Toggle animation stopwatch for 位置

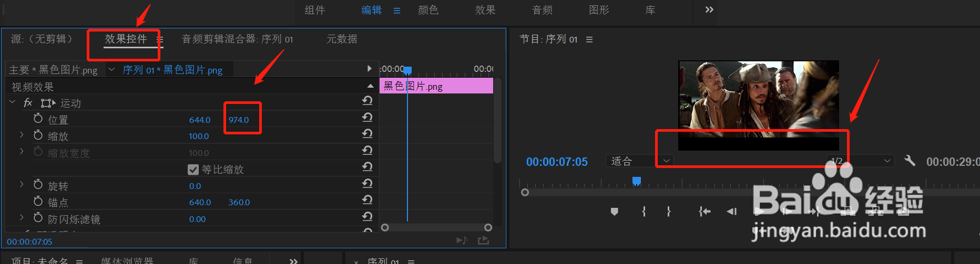38,119
